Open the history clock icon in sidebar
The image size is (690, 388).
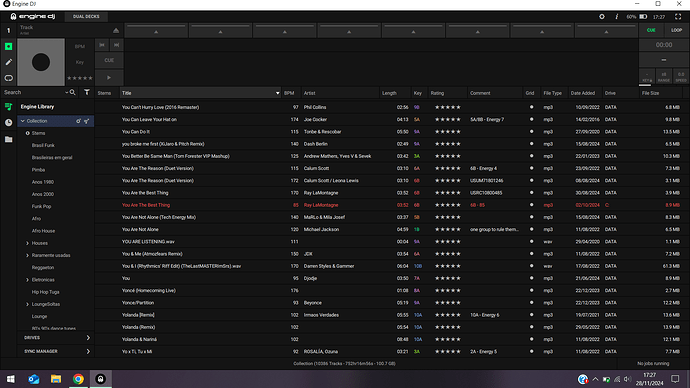click(8, 123)
